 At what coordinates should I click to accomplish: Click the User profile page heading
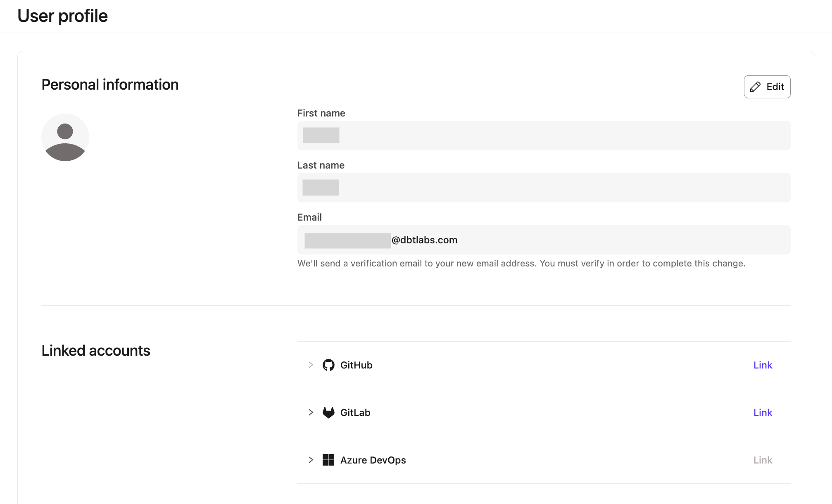click(x=62, y=16)
